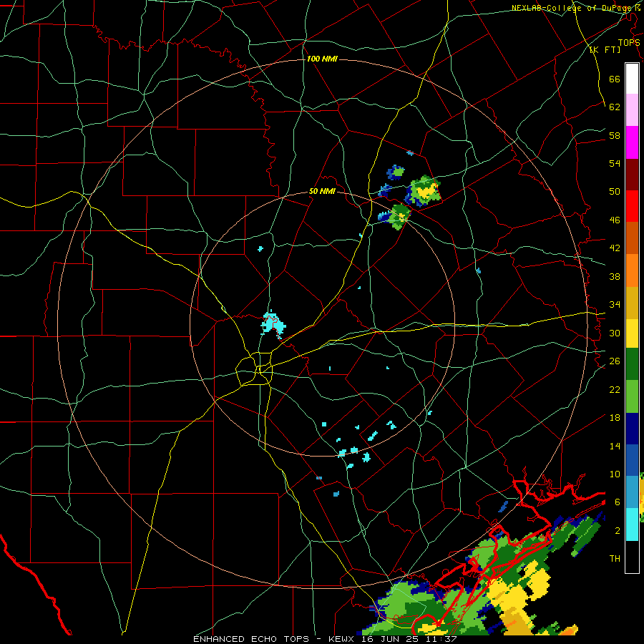This screenshot has height=644, width=644.
Task: Click the "34" legend value
Action: pyautogui.click(x=615, y=305)
